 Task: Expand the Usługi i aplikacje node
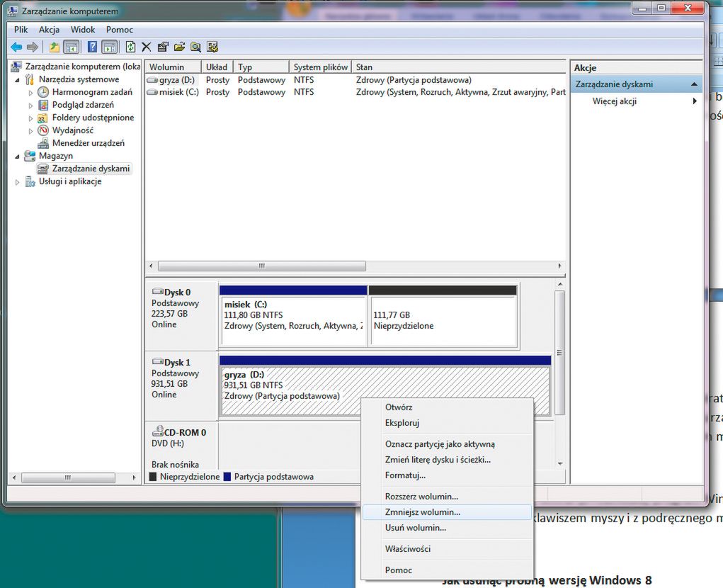[18, 182]
